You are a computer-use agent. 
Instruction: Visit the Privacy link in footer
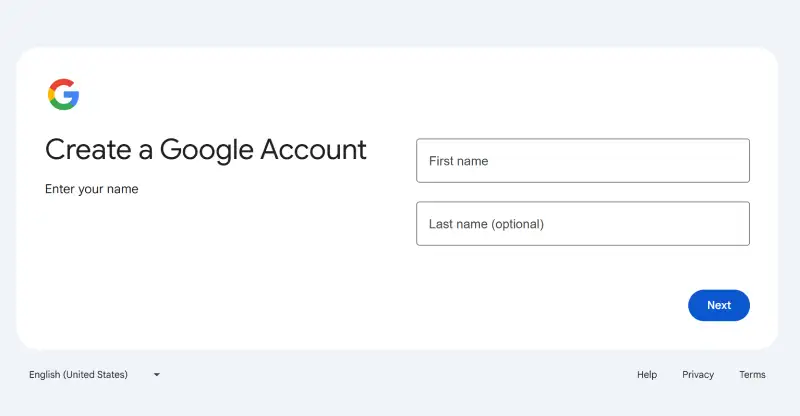click(x=698, y=375)
